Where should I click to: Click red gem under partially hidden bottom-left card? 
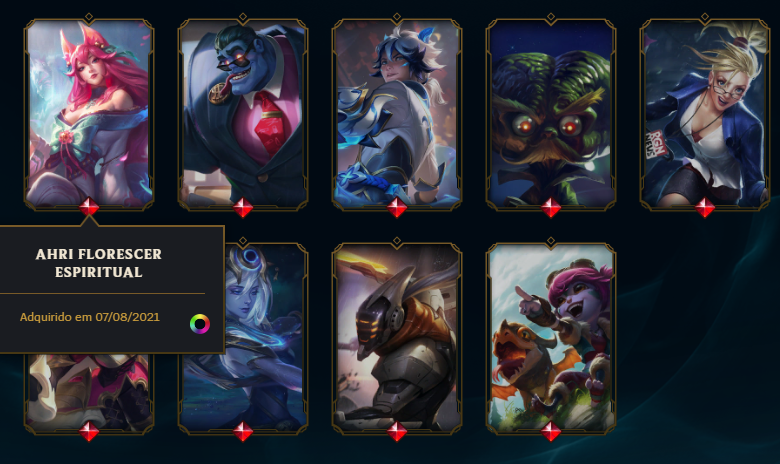pos(89,431)
